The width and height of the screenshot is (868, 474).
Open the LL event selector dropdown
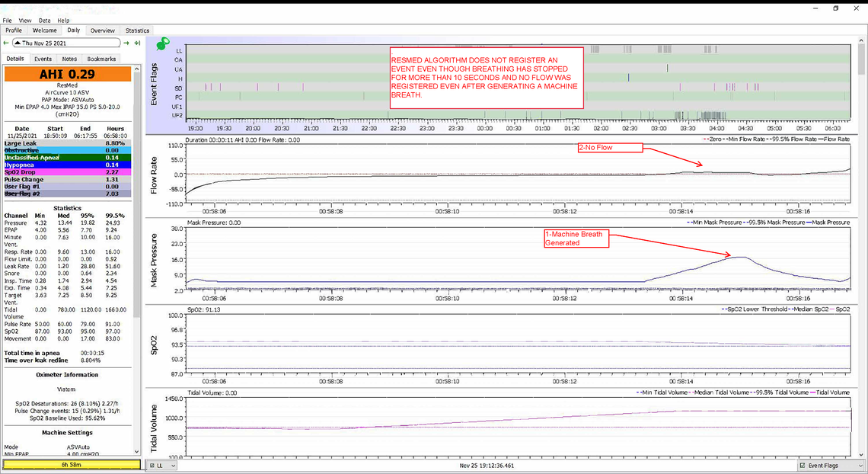click(162, 466)
